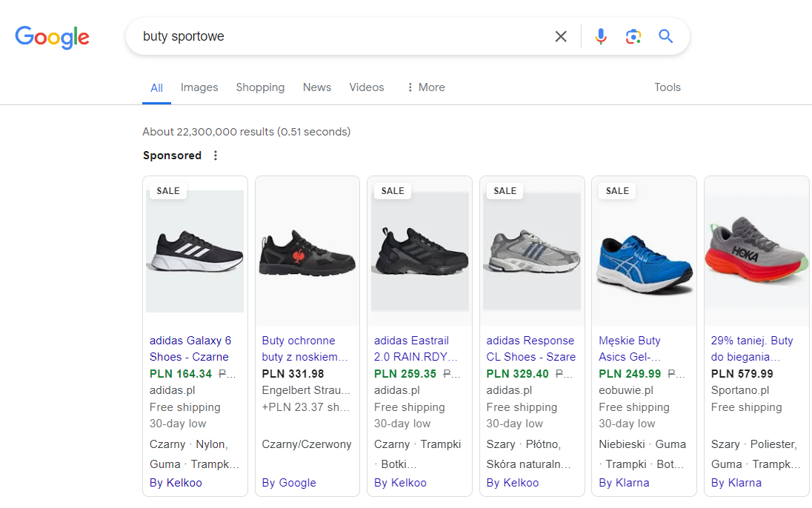The height and width of the screenshot is (508, 812).
Task: Click the 'eobuwie.pl' seller text
Action: click(x=626, y=390)
